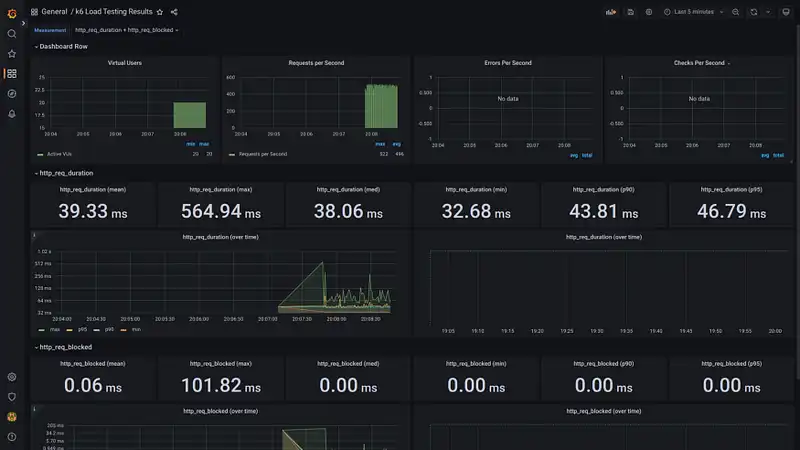Image resolution: width=800 pixels, height=450 pixels.
Task: Save dashboard using the floppy disk icon
Action: click(x=630, y=12)
